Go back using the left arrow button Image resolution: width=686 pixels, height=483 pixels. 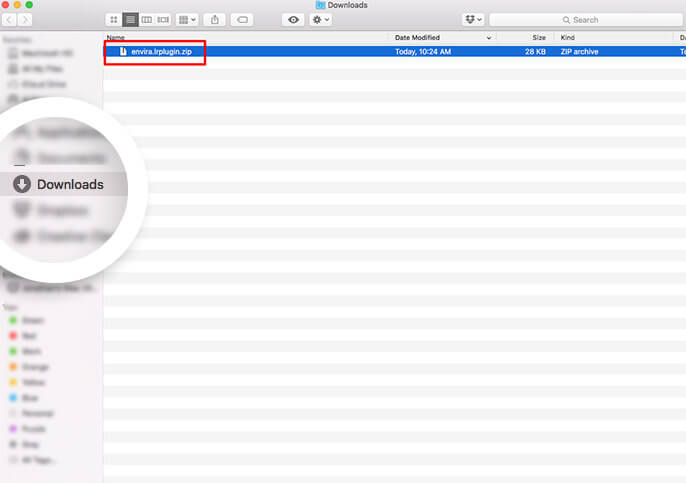click(10, 20)
